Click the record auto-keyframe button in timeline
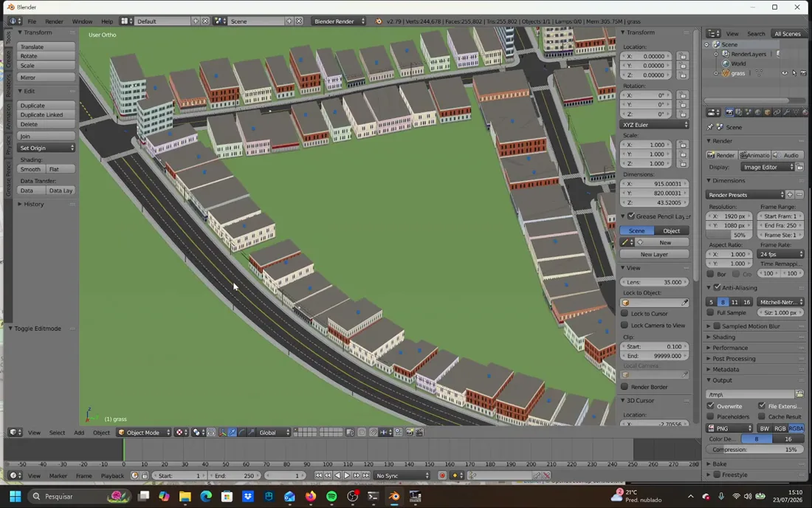Image resolution: width=812 pixels, height=508 pixels. click(x=442, y=476)
